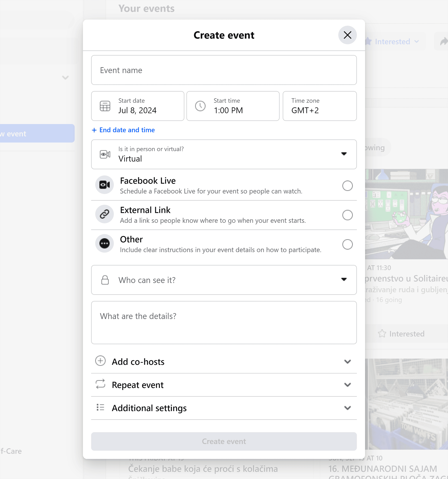Click into the Event name field

point(224,70)
